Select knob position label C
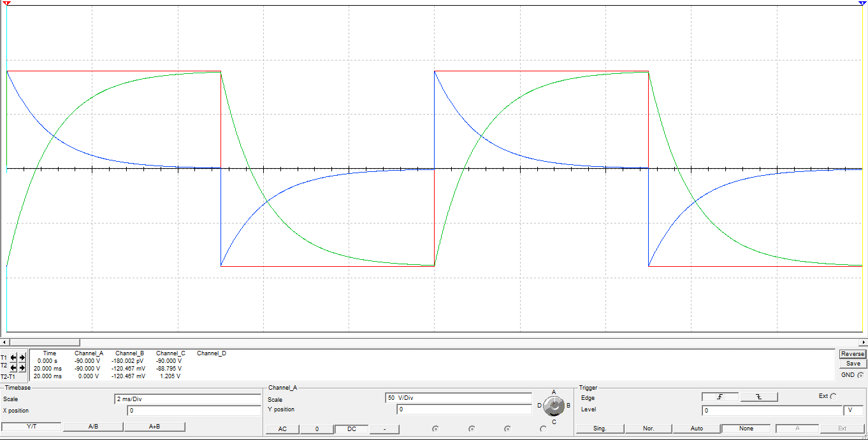868x440 pixels. [x=554, y=422]
